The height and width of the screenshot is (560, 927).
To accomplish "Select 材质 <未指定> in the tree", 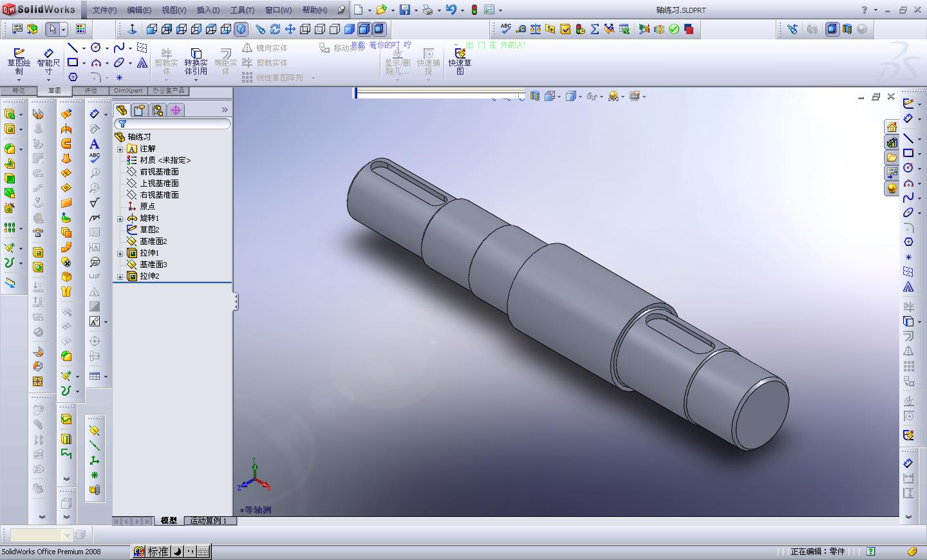I will point(165,160).
